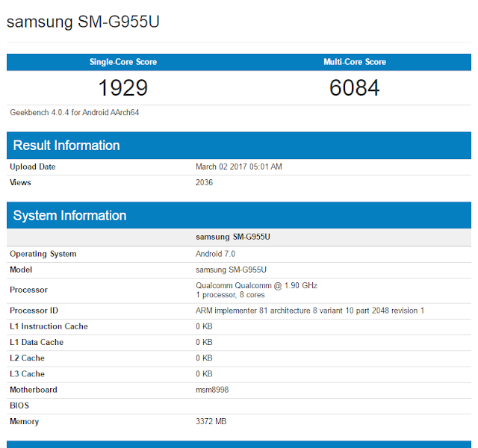This screenshot has height=448, width=478.
Task: Click the L1 Instruction Cache label
Action: pyautogui.click(x=49, y=326)
